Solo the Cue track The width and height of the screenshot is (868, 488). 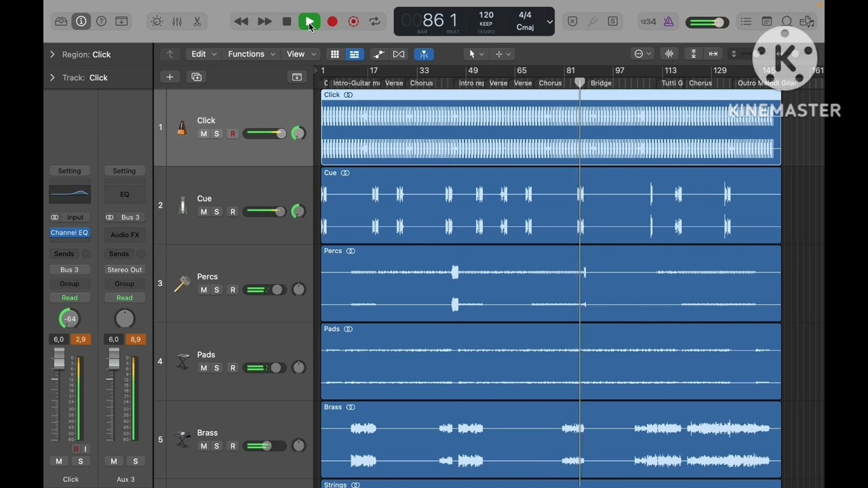click(x=217, y=212)
